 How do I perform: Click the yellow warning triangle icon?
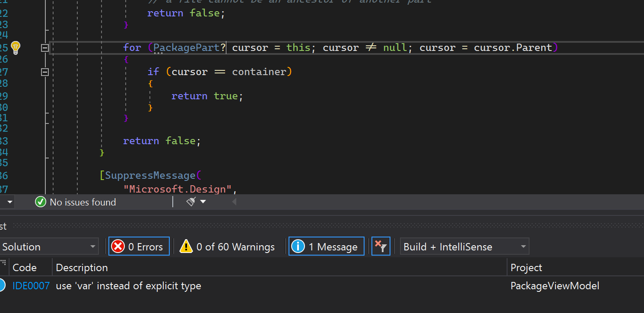[x=186, y=246]
